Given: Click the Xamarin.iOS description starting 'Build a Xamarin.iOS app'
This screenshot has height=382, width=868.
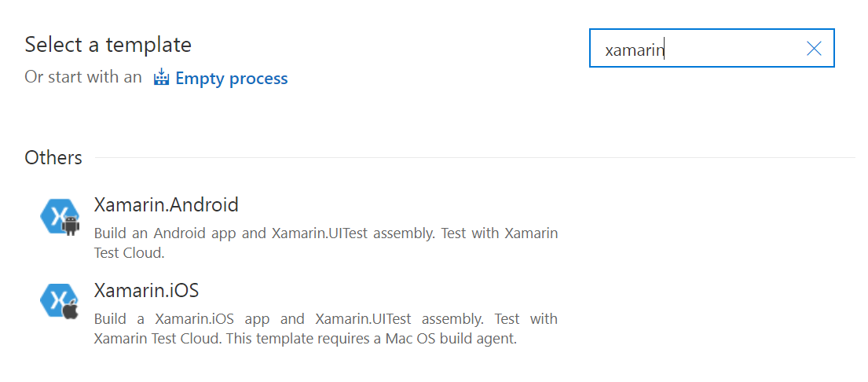Looking at the screenshot, I should click(x=325, y=329).
